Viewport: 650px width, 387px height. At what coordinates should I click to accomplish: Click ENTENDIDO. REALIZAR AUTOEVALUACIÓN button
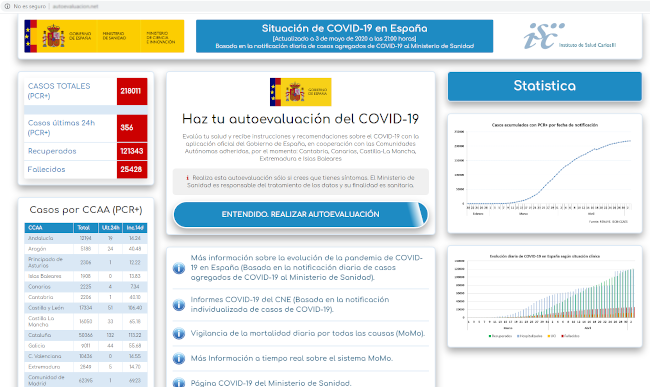(x=301, y=214)
